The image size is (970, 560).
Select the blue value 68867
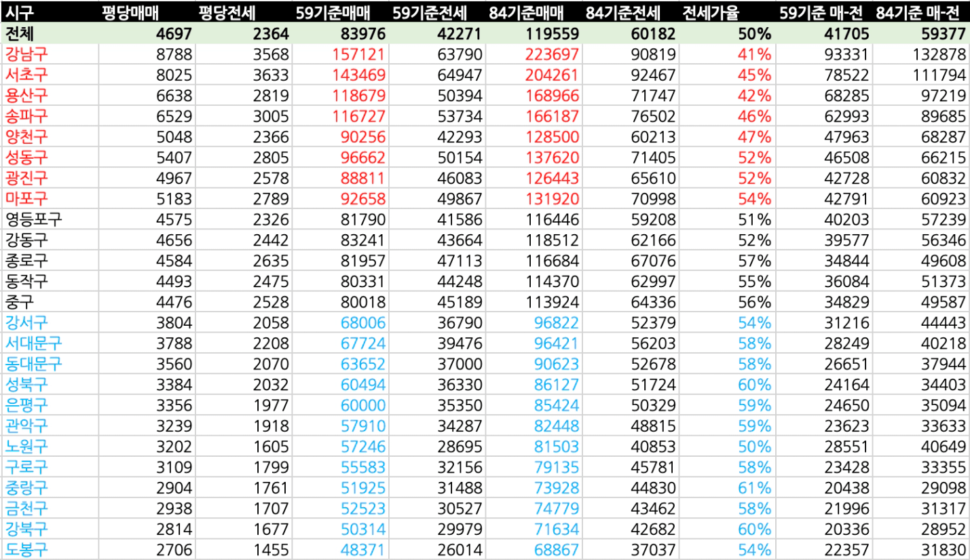558,550
